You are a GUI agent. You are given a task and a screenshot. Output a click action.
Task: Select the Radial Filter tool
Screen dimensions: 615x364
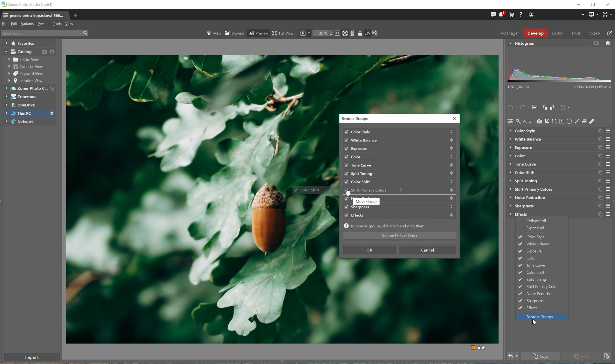[x=569, y=121]
